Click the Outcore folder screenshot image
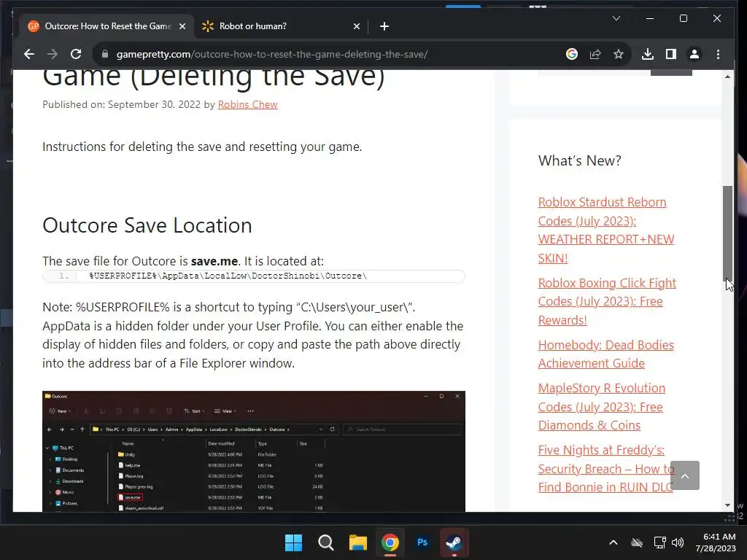The image size is (747, 560). pyautogui.click(x=253, y=451)
